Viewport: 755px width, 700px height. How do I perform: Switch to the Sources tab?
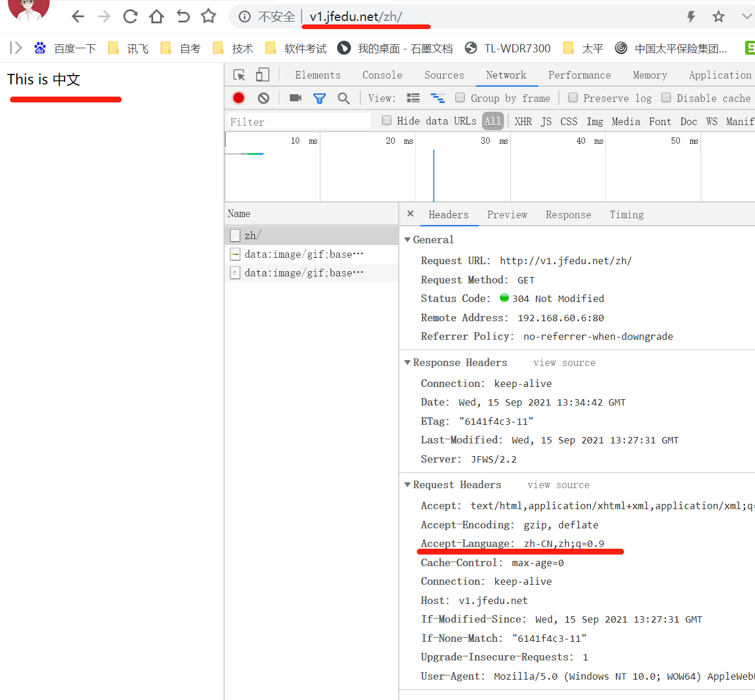[444, 75]
